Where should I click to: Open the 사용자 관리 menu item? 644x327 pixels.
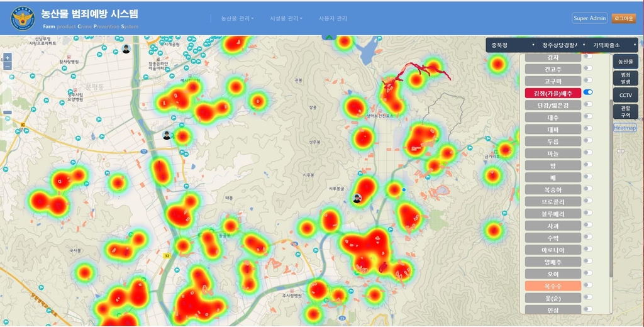coord(333,18)
